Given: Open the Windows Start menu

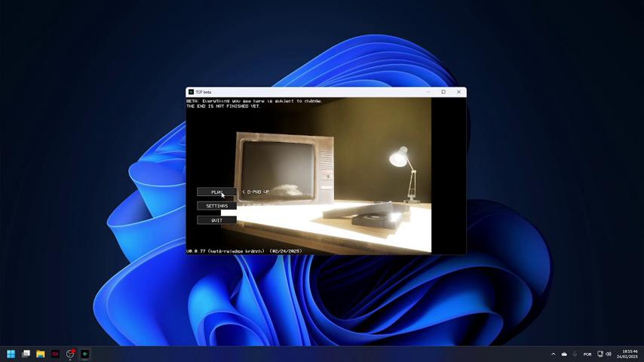Looking at the screenshot, I should click(11, 354).
